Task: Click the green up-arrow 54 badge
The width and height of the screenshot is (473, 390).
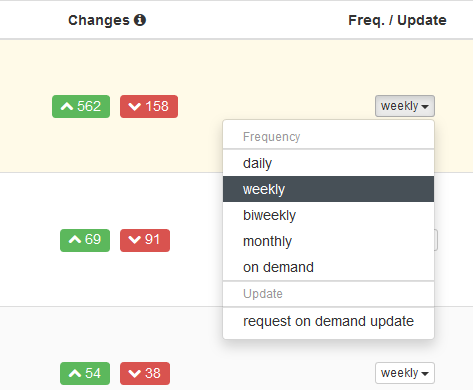Action: 85,373
